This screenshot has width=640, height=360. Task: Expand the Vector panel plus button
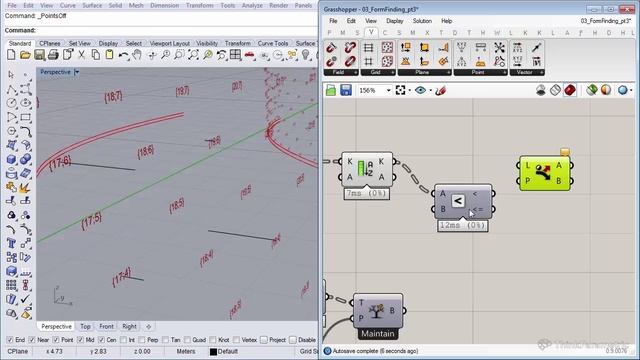(x=542, y=72)
